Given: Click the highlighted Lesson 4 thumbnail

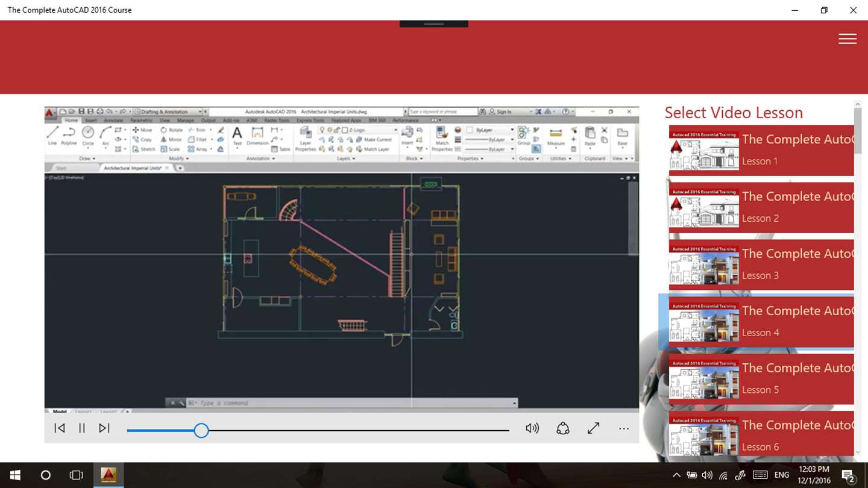Looking at the screenshot, I should [x=704, y=322].
